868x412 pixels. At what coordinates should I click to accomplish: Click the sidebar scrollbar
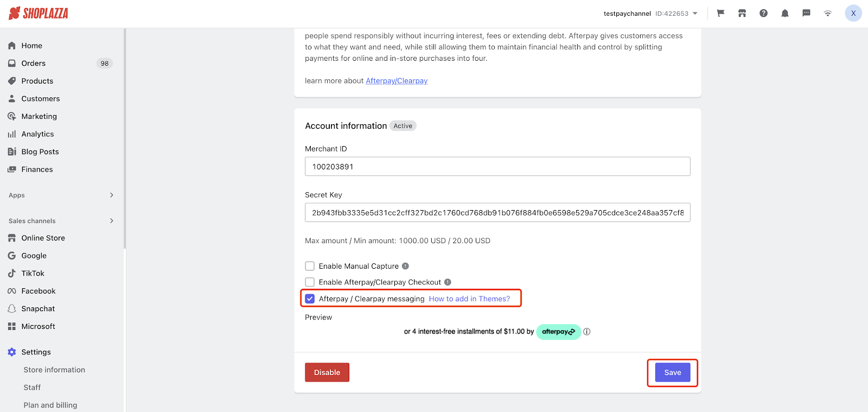pos(125,139)
